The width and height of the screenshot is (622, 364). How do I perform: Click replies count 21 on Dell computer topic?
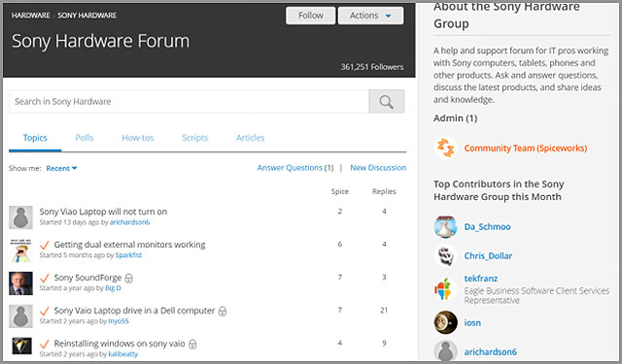tap(384, 311)
